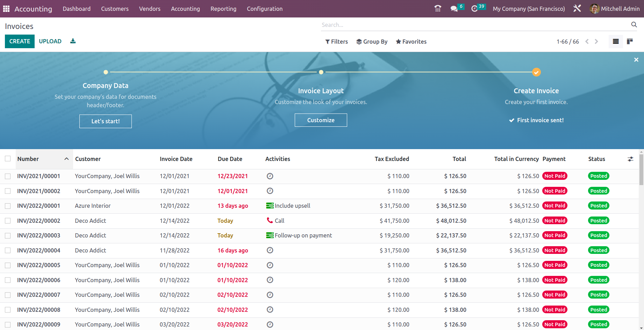Screen dimensions: 644x330
Task: Expand the Filters dropdown
Action: click(x=336, y=42)
